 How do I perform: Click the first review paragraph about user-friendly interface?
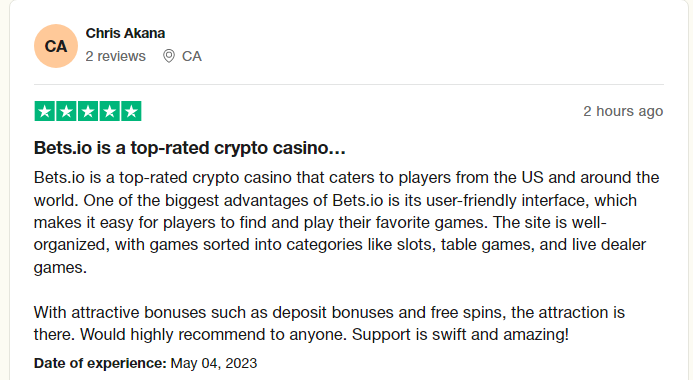346,222
